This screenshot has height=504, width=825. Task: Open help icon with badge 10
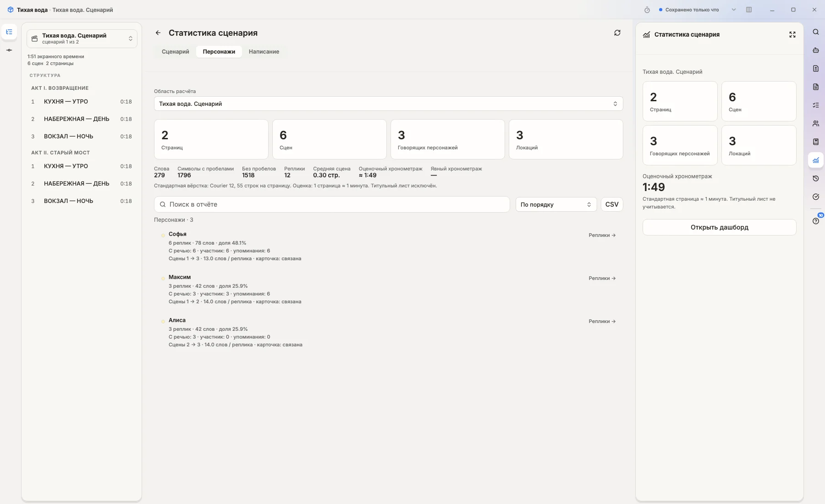(x=816, y=221)
